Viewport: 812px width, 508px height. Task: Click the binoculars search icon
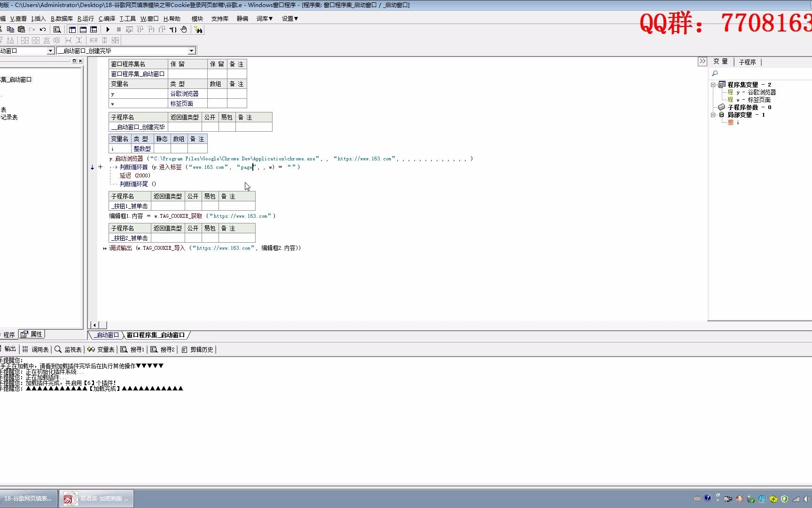[x=198, y=30]
